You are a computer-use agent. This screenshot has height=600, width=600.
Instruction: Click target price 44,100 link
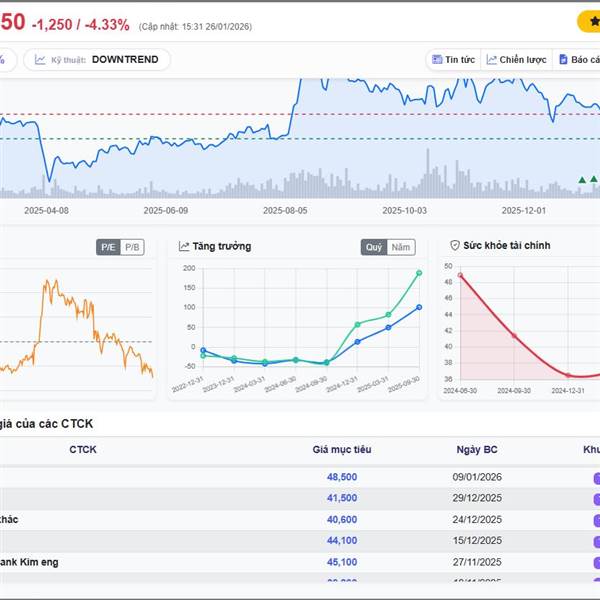tap(341, 541)
